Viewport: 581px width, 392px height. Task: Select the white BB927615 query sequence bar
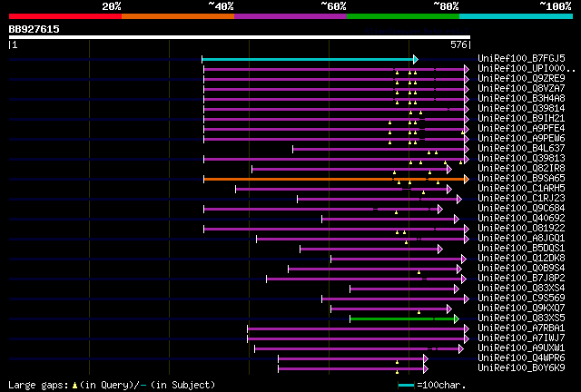coord(240,37)
